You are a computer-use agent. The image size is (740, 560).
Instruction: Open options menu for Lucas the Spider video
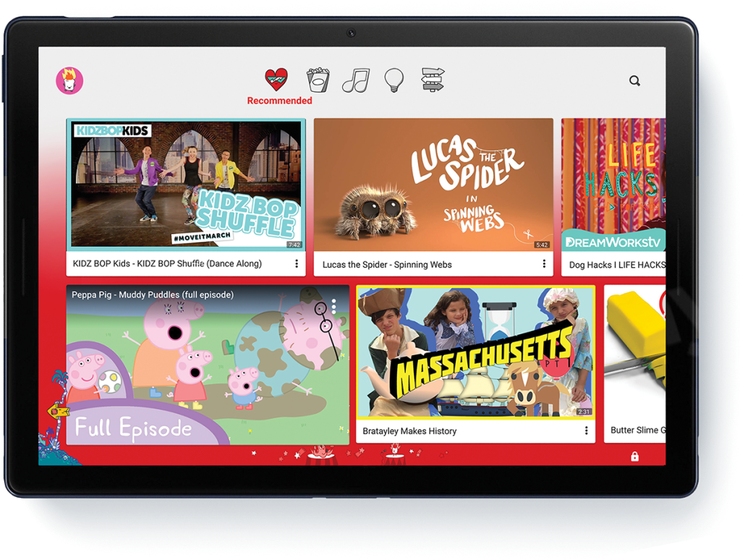(544, 264)
